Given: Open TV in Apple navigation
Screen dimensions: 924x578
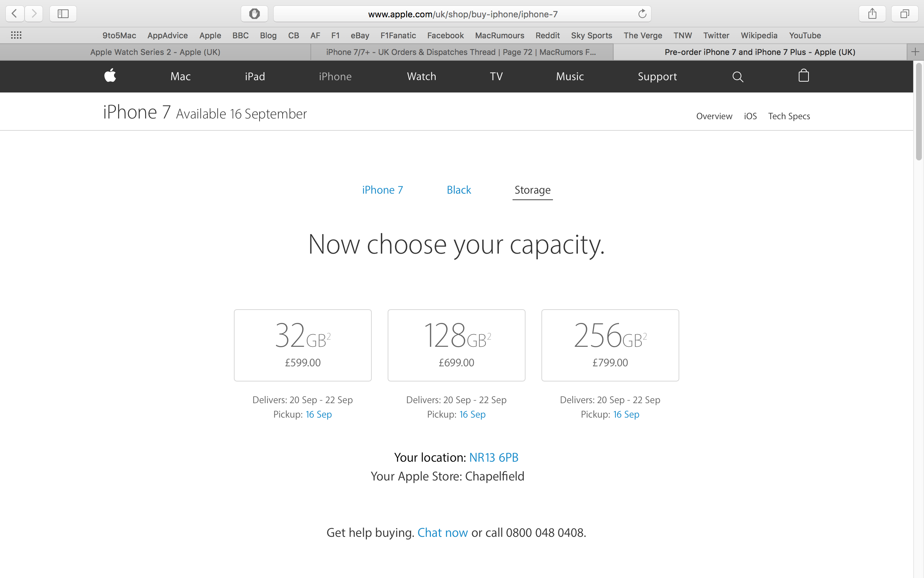Looking at the screenshot, I should pyautogui.click(x=496, y=77).
